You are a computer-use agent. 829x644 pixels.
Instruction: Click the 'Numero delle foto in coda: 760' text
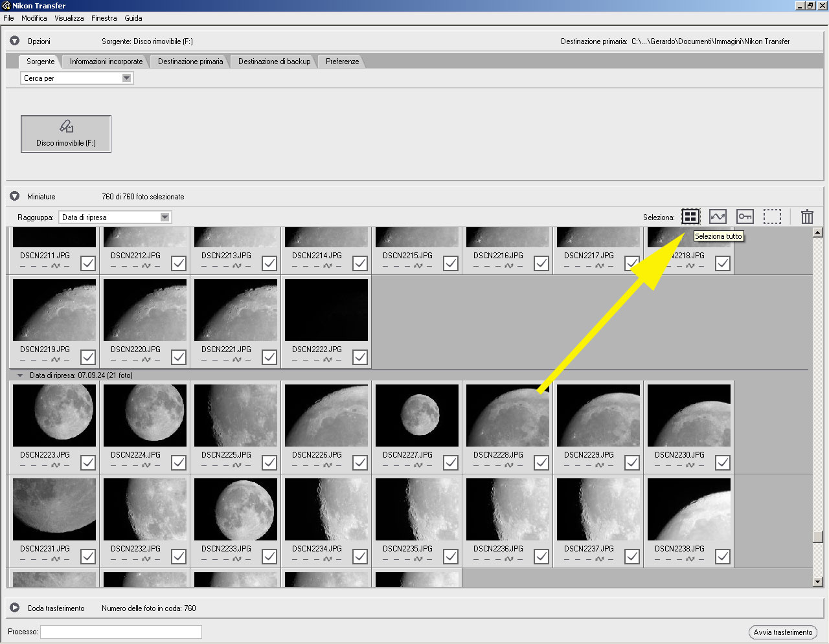[x=149, y=608]
